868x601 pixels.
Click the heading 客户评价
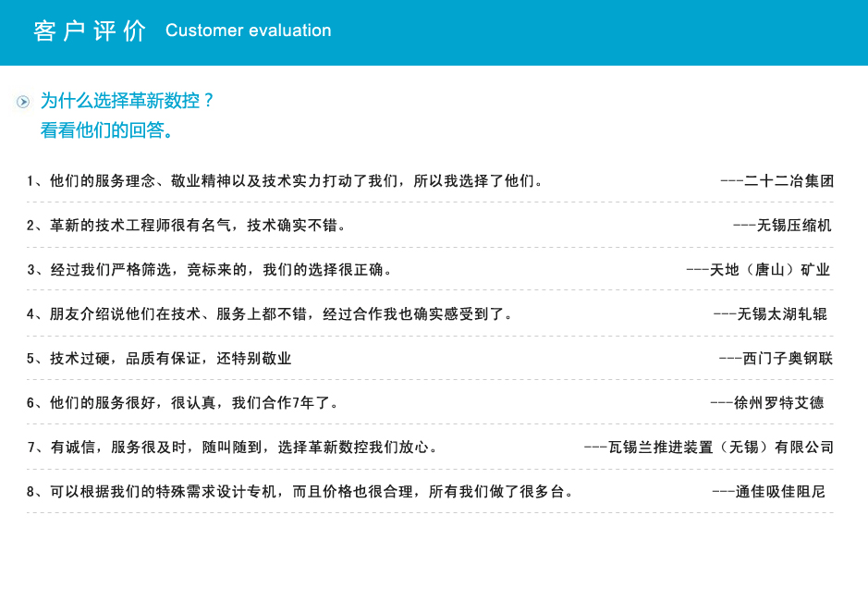pyautogui.click(x=90, y=31)
